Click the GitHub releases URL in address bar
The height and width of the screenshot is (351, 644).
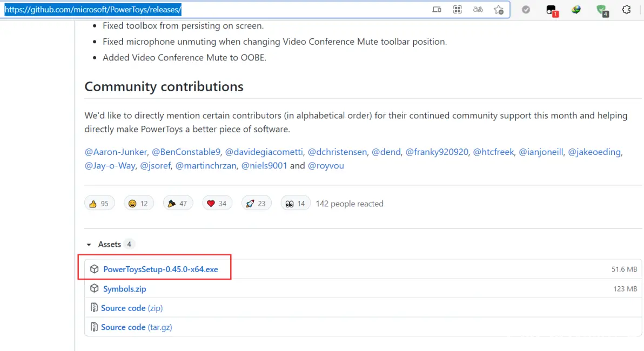(x=93, y=9)
